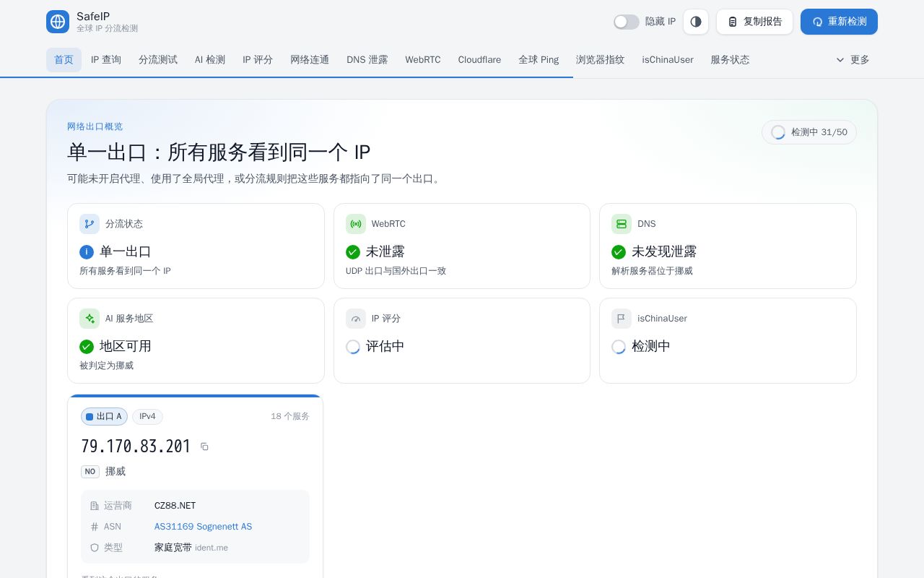Switch to the IP 查询 tab

[x=106, y=60]
